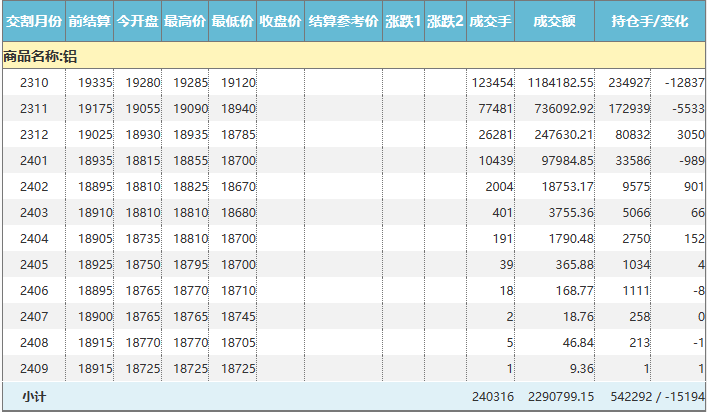Select the 2409 delivery month cell
This screenshot has height=412, width=707.
(34, 368)
